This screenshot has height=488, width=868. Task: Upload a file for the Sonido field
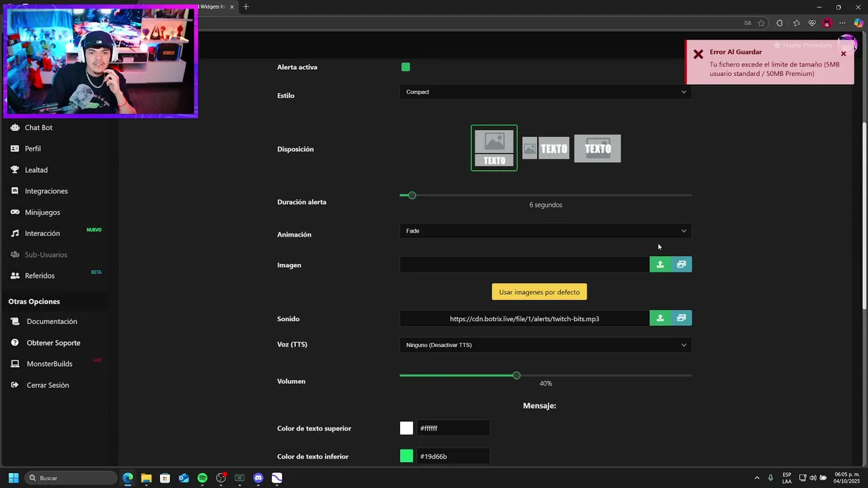(660, 319)
